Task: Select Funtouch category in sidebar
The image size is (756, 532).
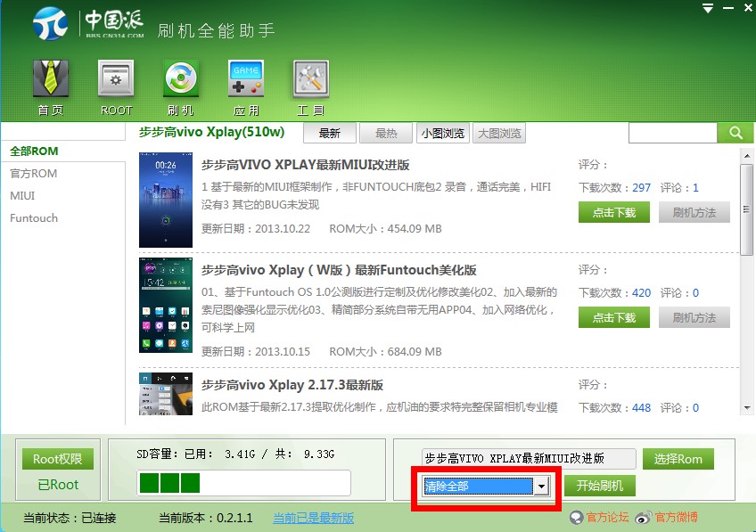Action: tap(34, 217)
